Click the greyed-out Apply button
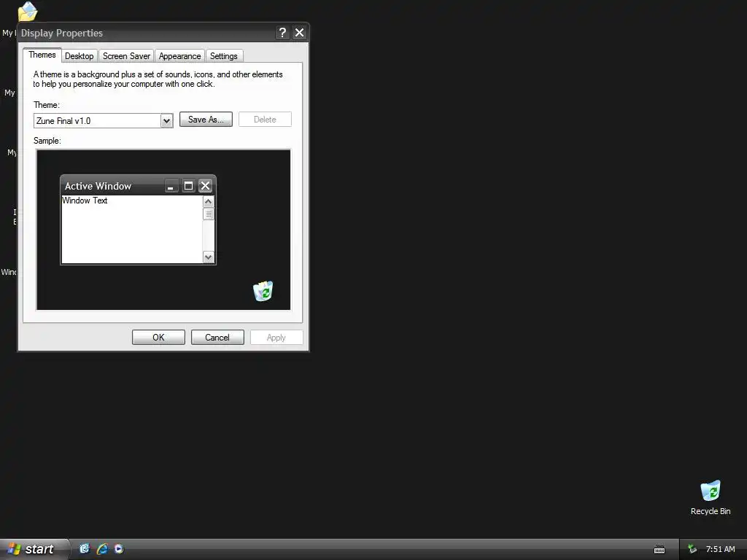This screenshot has width=747, height=560. (276, 337)
